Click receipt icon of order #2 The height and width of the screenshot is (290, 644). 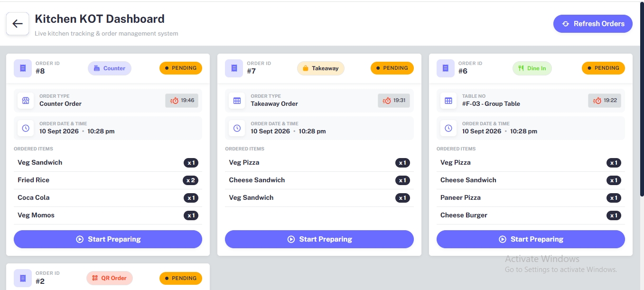(x=23, y=278)
